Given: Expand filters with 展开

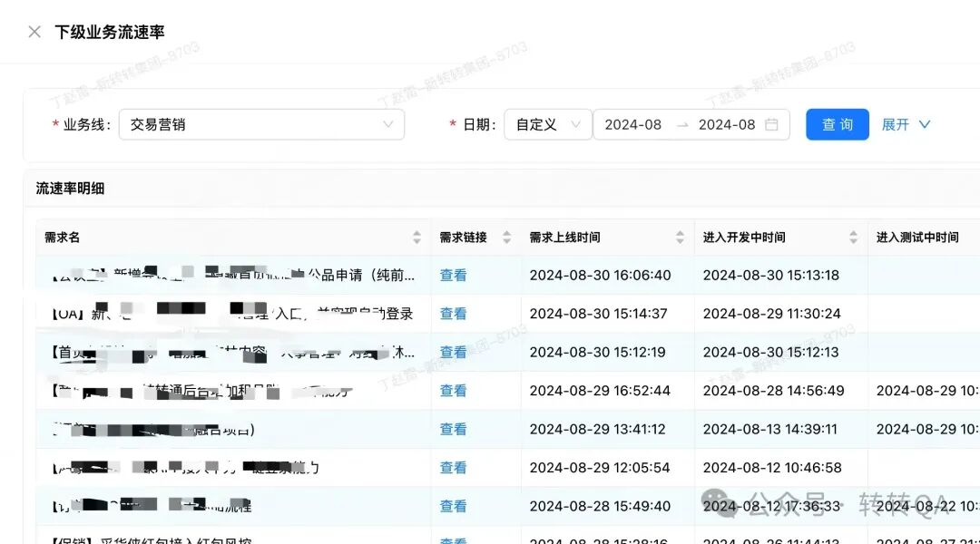Looking at the screenshot, I should click(x=906, y=124).
